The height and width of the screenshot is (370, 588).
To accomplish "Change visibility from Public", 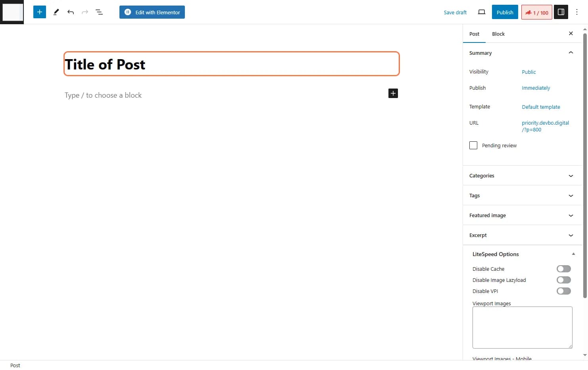I will coord(529,72).
